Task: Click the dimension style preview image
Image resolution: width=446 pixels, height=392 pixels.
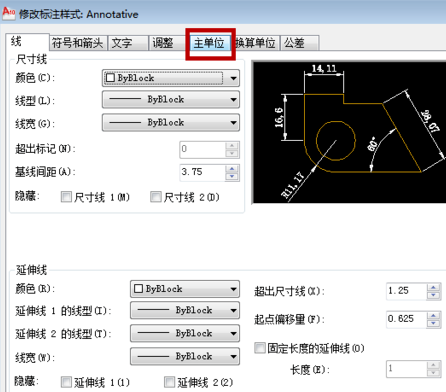Action: click(349, 132)
